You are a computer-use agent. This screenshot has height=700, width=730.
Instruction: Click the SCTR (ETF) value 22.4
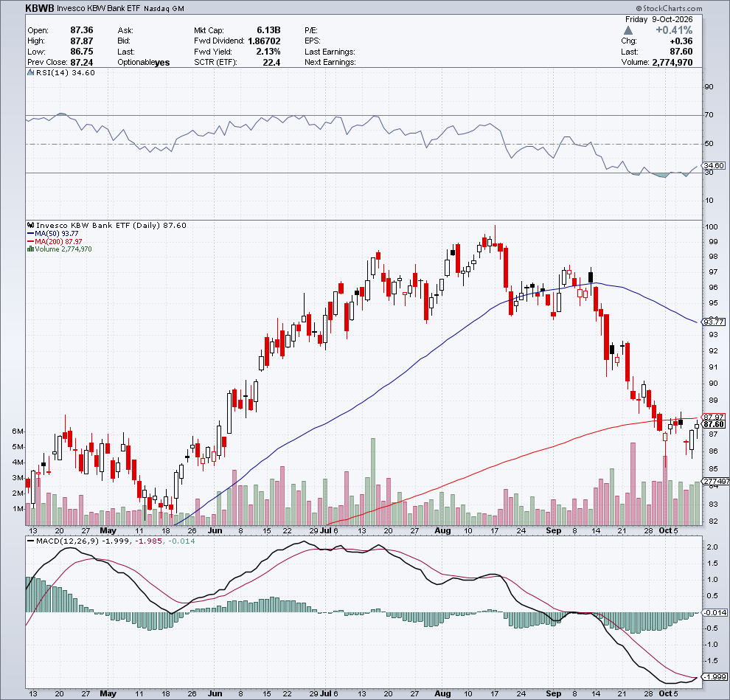tap(271, 63)
